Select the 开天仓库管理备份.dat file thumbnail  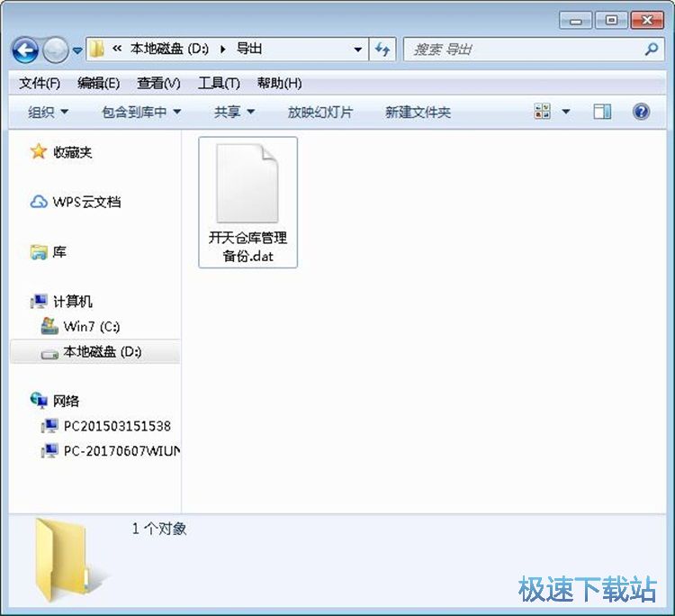pyautogui.click(x=247, y=183)
